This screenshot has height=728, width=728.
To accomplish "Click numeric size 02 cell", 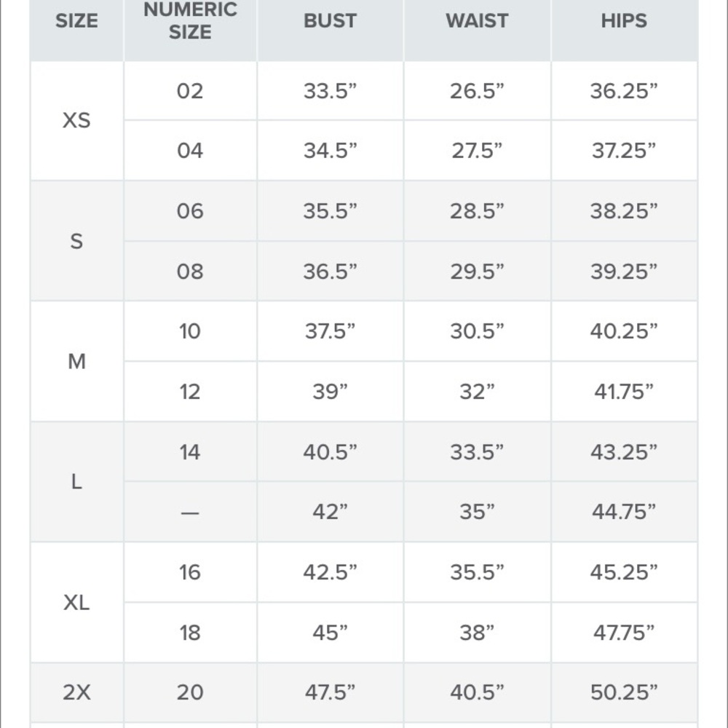I will point(190,91).
